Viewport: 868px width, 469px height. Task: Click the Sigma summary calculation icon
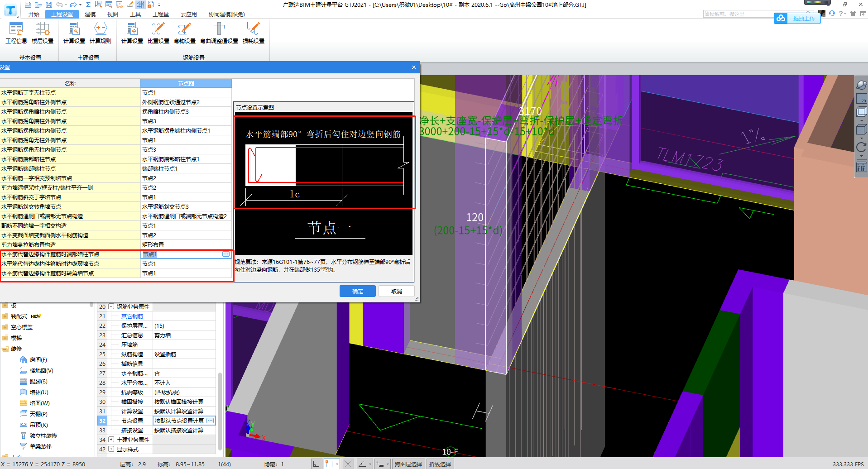tap(88, 5)
